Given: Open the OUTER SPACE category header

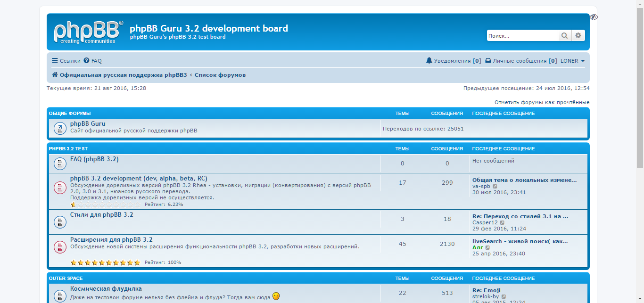Looking at the screenshot, I should (66, 278).
